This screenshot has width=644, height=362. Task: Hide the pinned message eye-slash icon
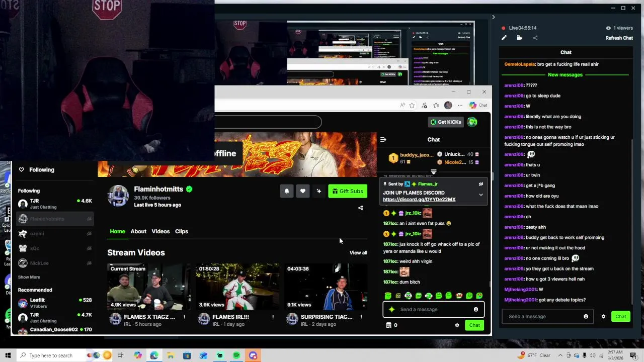click(480, 184)
